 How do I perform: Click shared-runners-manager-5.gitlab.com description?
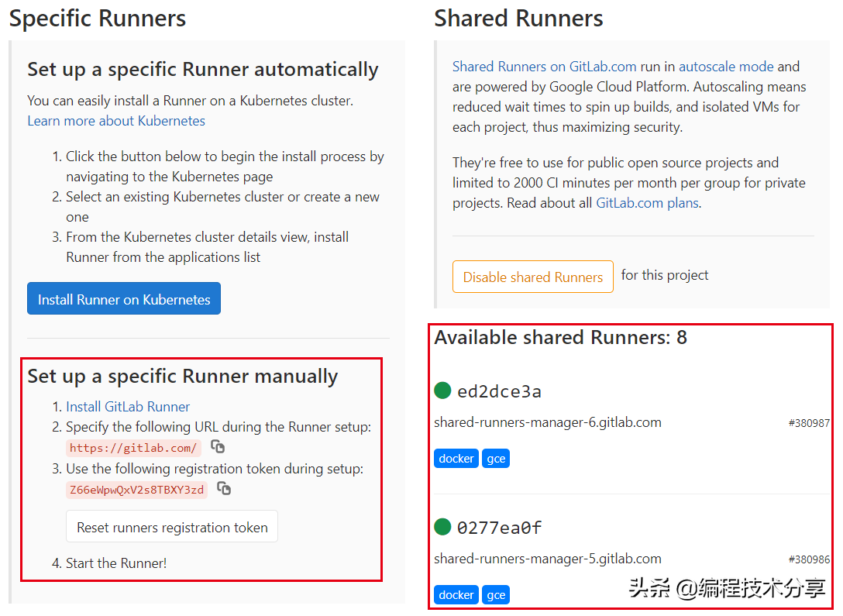[547, 559]
